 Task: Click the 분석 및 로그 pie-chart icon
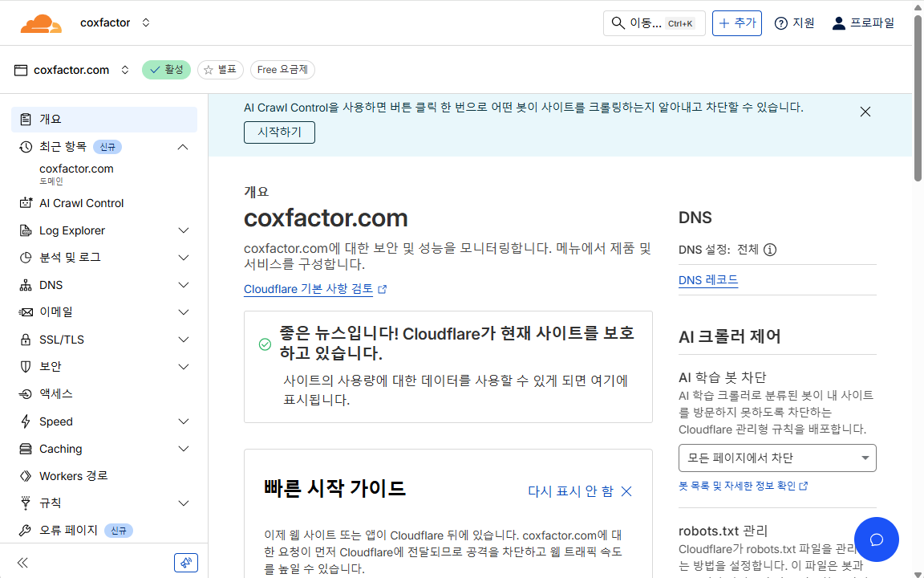click(x=26, y=258)
